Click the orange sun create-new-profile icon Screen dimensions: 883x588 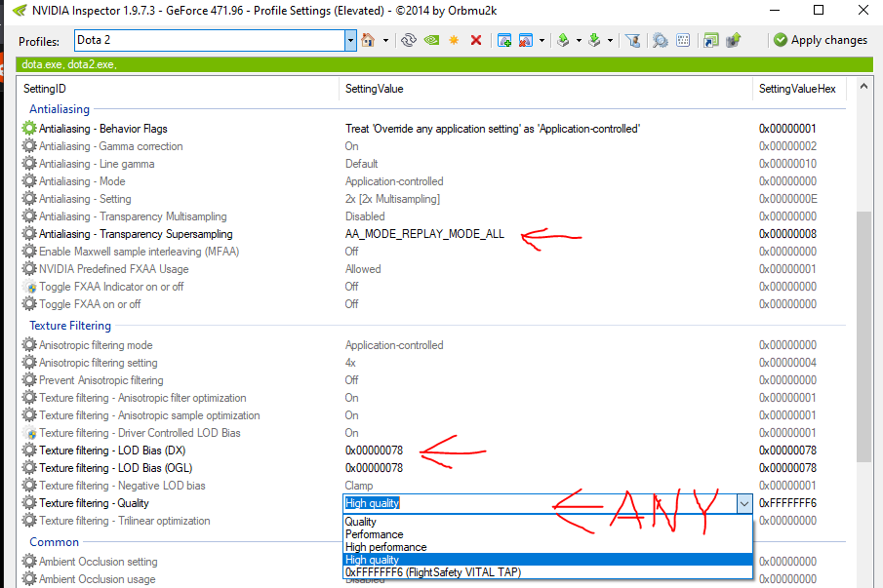pyautogui.click(x=454, y=40)
